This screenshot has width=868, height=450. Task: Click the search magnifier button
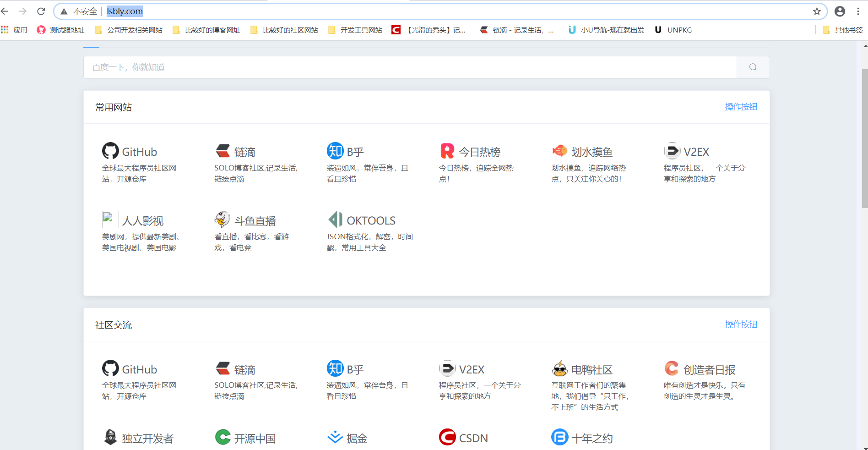[753, 67]
